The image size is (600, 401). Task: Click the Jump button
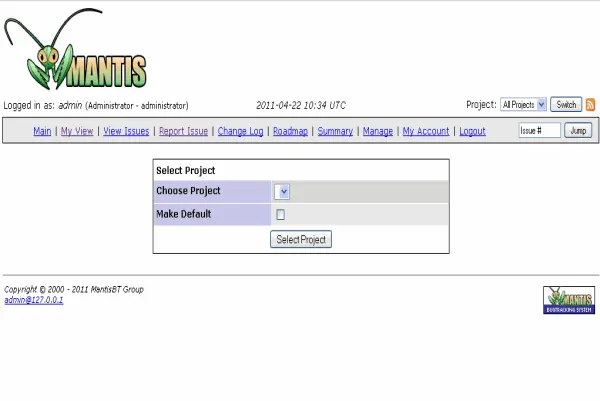[577, 131]
